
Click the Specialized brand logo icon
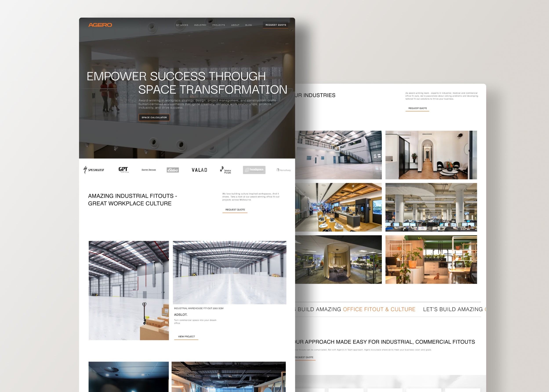[94, 170]
